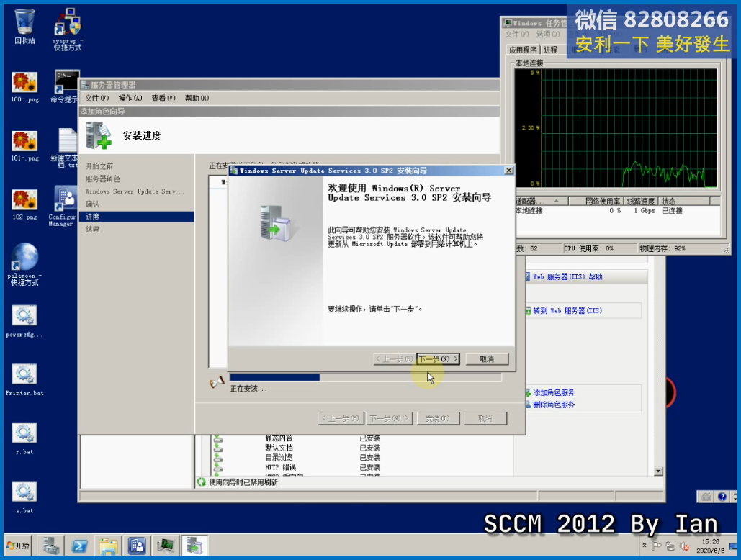Open 文件(F) menu in Server Manager

[97, 98]
